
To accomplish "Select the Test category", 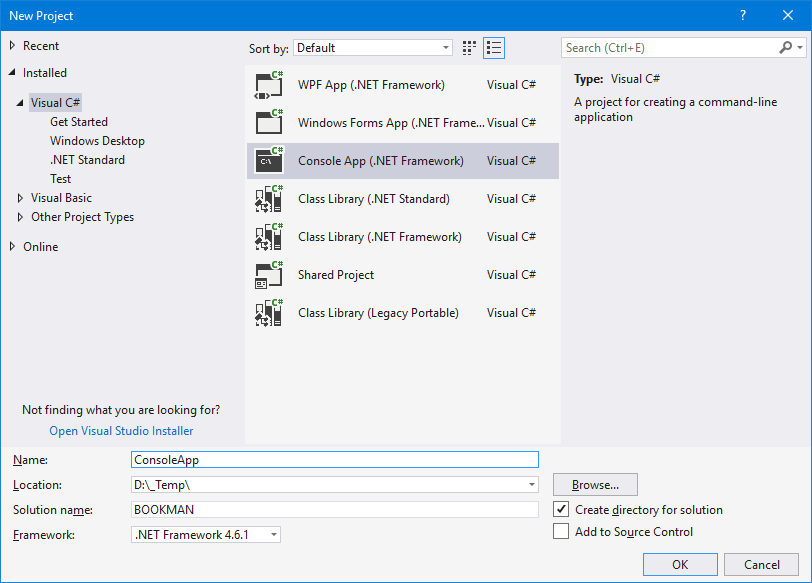I will point(61,179).
